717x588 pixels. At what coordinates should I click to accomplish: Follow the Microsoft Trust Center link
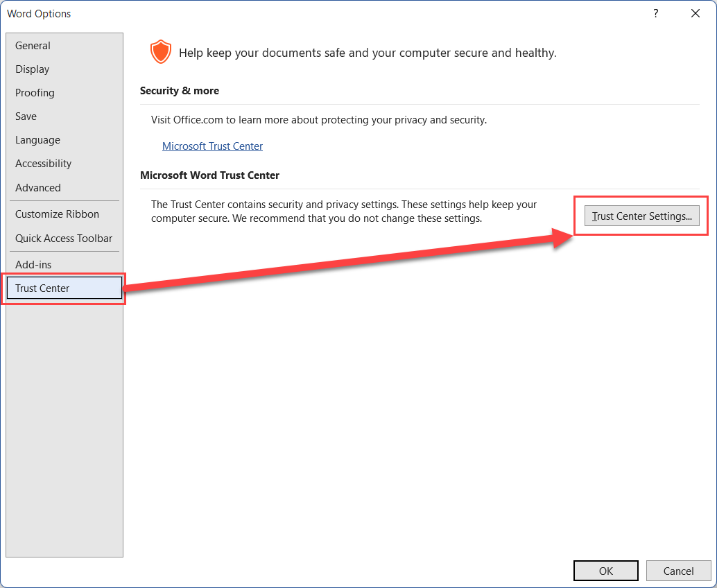[x=213, y=146]
